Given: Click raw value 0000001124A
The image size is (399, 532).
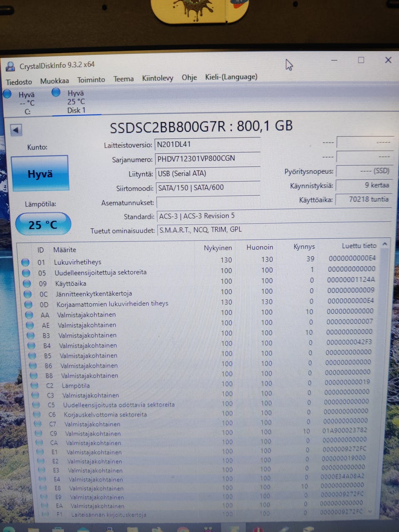Looking at the screenshot, I should 351,279.
